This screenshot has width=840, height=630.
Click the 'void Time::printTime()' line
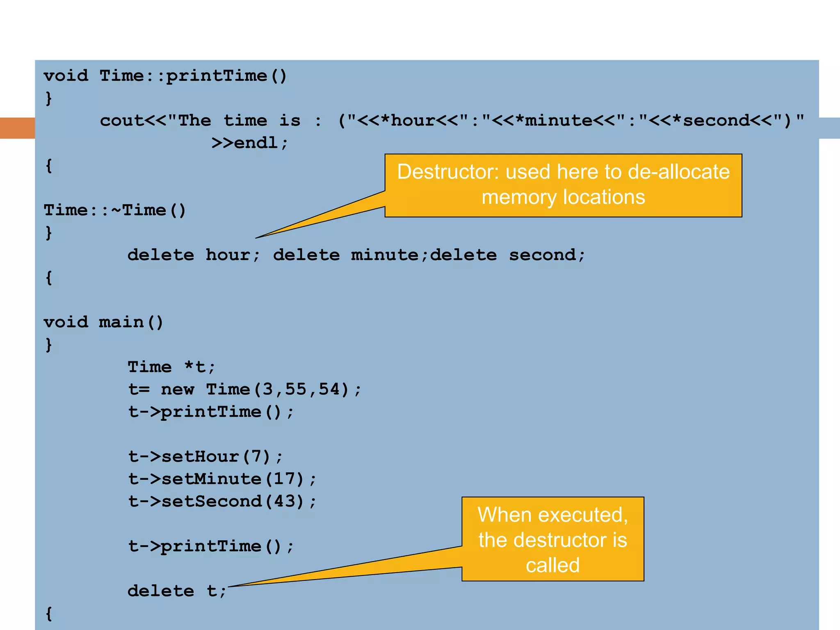coord(165,76)
